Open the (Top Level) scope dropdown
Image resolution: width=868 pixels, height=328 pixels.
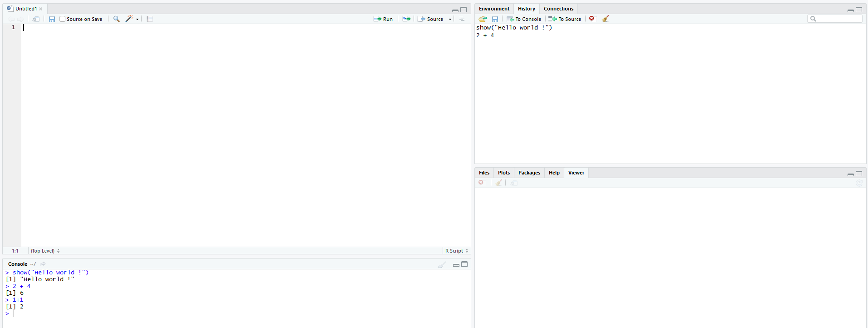45,251
